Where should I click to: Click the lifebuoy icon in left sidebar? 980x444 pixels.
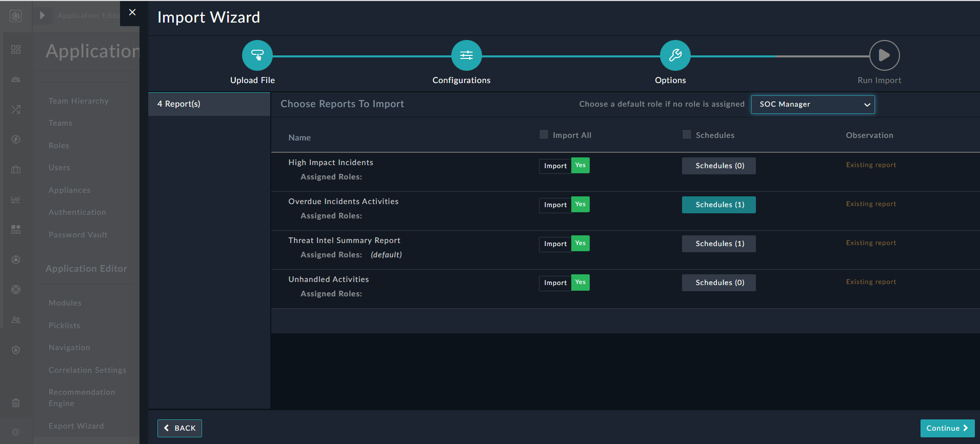(x=16, y=290)
